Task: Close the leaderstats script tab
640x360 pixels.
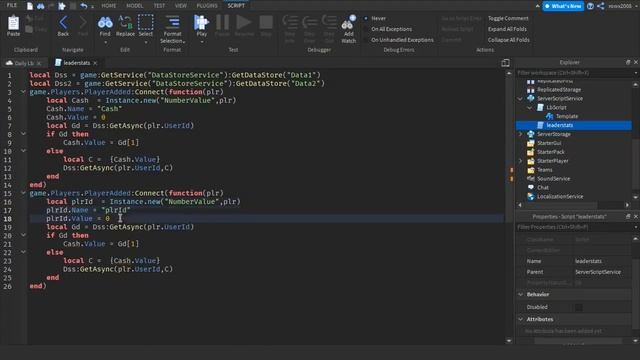Action: click(95, 63)
